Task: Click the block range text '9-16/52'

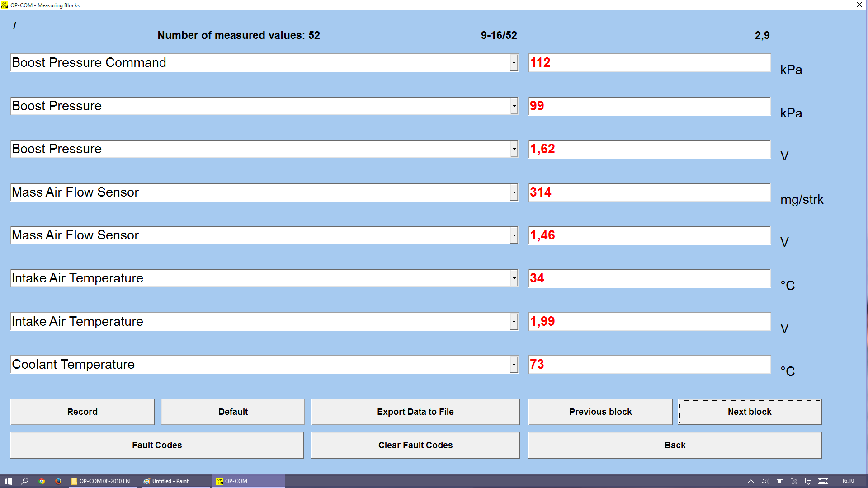Action: click(x=499, y=35)
